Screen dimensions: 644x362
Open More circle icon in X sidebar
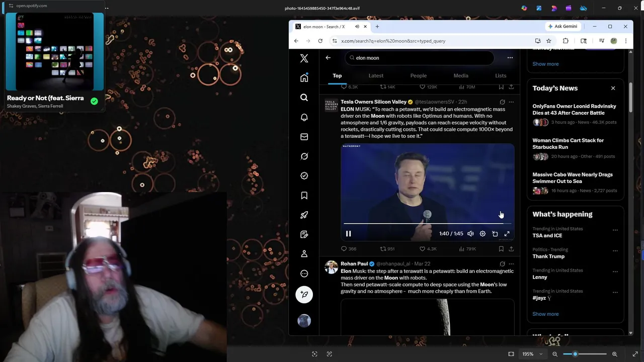pos(304,274)
